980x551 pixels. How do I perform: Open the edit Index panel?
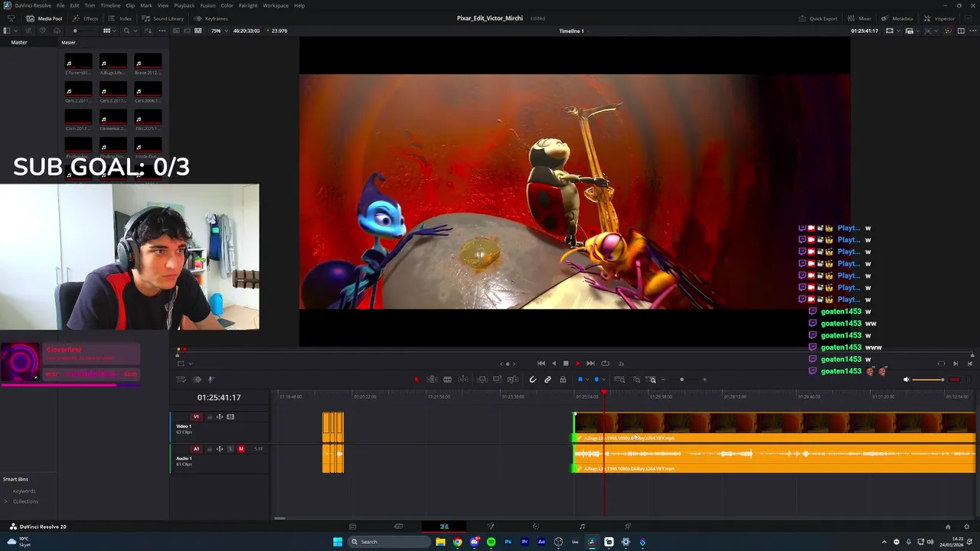[x=120, y=18]
